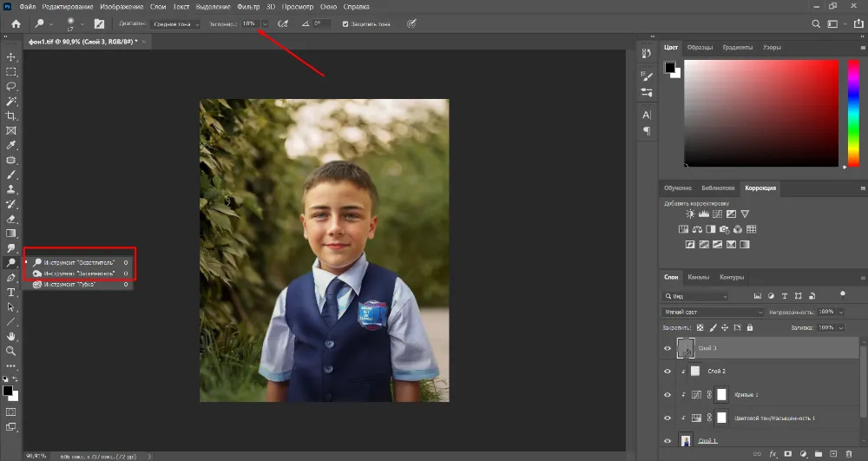Choose 'Инструмент Губка' from the flyout
868x461 pixels.
click(x=71, y=284)
